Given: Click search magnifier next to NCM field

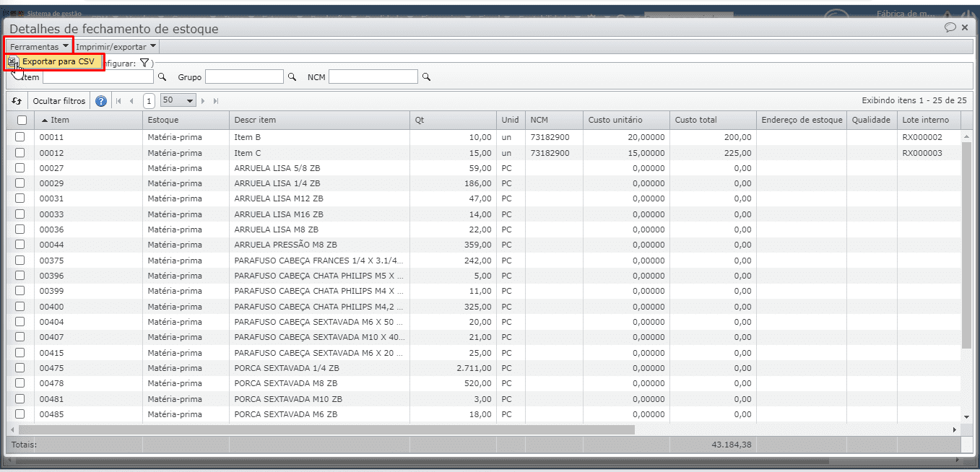Looking at the screenshot, I should pyautogui.click(x=426, y=77).
